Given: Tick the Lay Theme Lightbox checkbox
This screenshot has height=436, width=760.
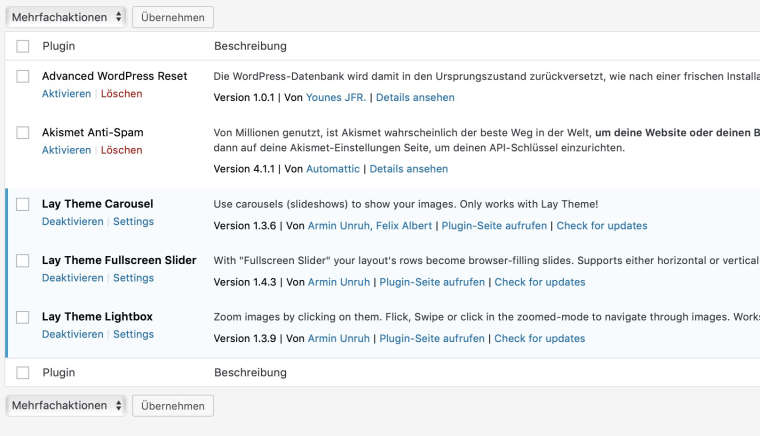Looking at the screenshot, I should [23, 317].
